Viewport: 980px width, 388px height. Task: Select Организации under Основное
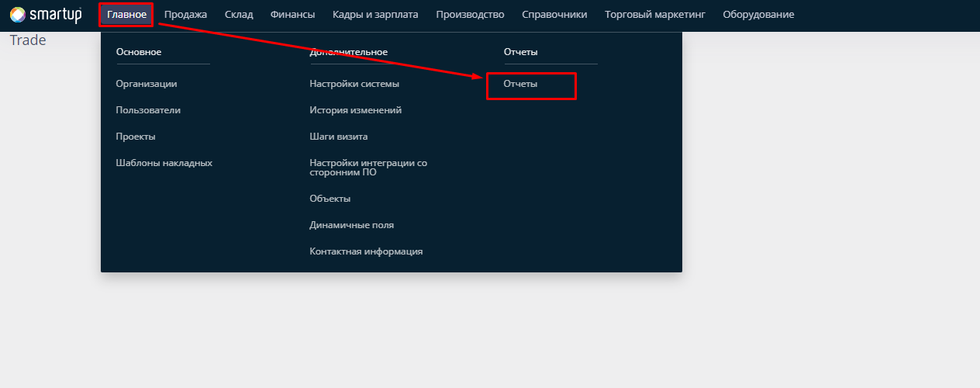coord(147,84)
